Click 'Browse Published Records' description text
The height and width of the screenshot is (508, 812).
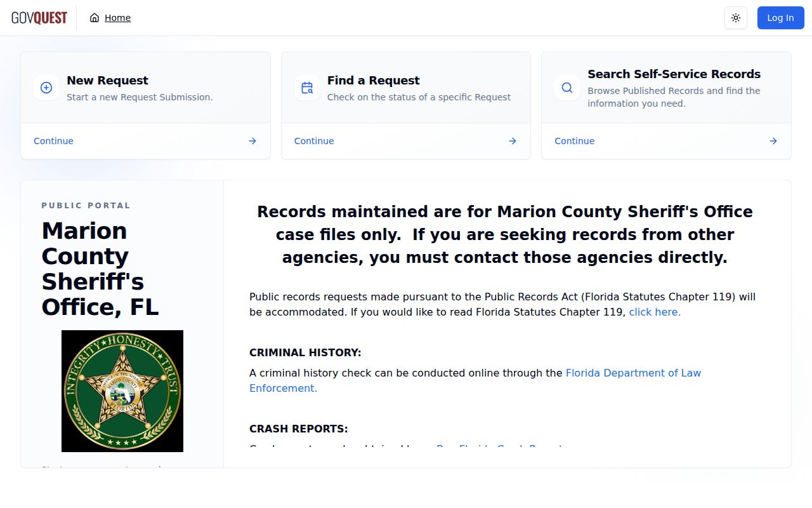pyautogui.click(x=674, y=97)
